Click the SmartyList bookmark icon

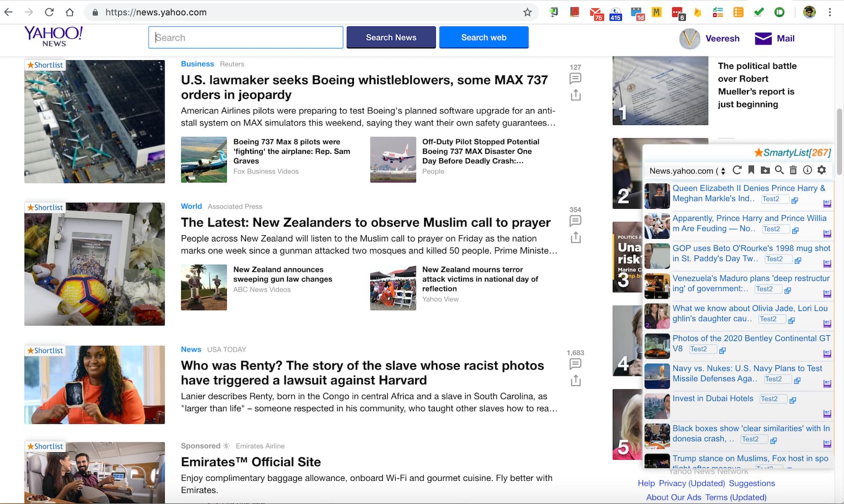coord(751,170)
